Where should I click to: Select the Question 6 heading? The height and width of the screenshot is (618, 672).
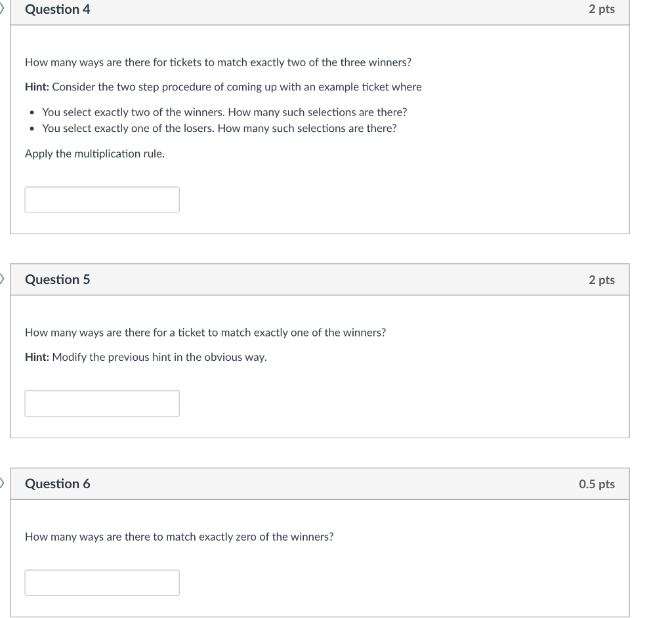pos(58,484)
